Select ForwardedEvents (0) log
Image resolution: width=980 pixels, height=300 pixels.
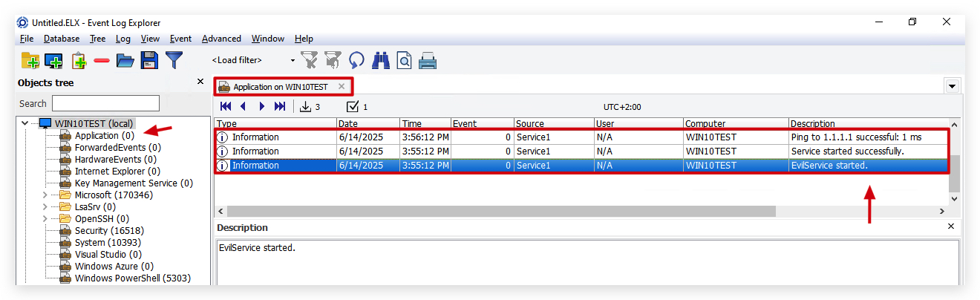[118, 147]
